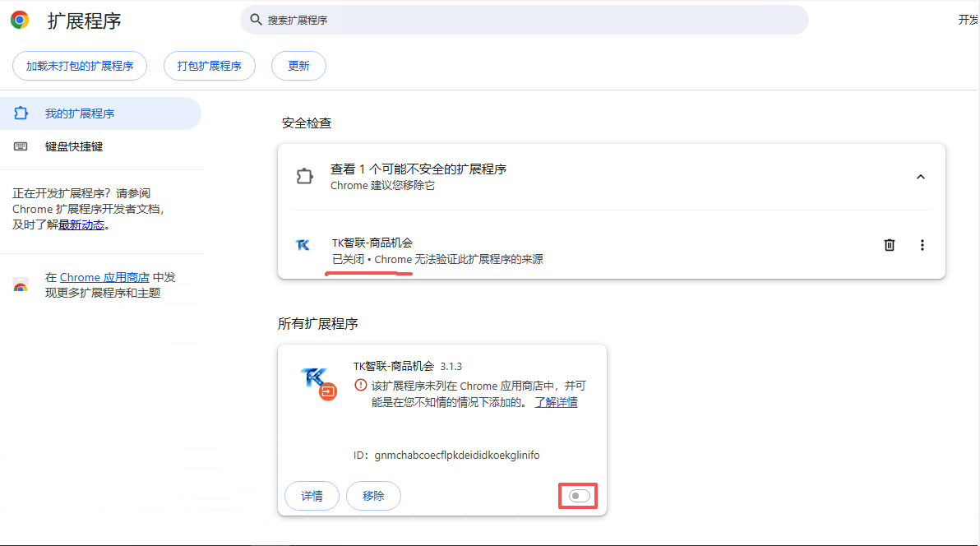Click the 详情 button
980x546 pixels.
(312, 495)
